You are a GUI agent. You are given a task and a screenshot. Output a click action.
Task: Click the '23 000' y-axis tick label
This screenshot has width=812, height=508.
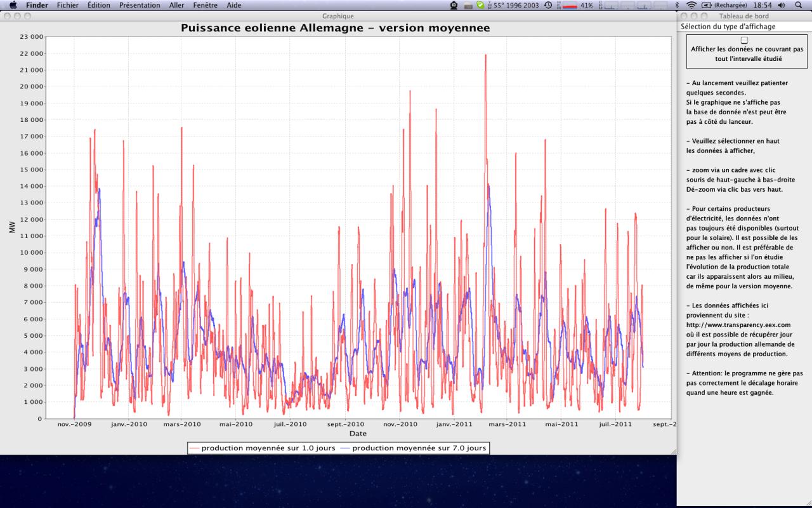tap(32, 37)
